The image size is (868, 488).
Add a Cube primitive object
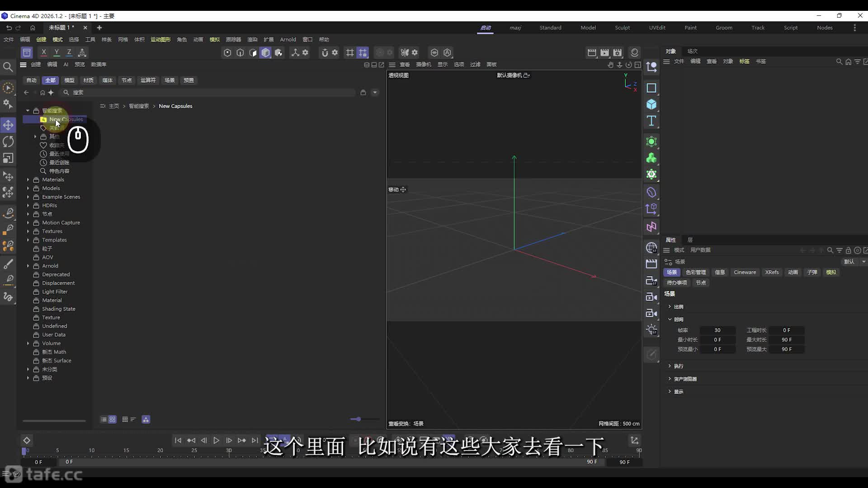pyautogui.click(x=651, y=104)
